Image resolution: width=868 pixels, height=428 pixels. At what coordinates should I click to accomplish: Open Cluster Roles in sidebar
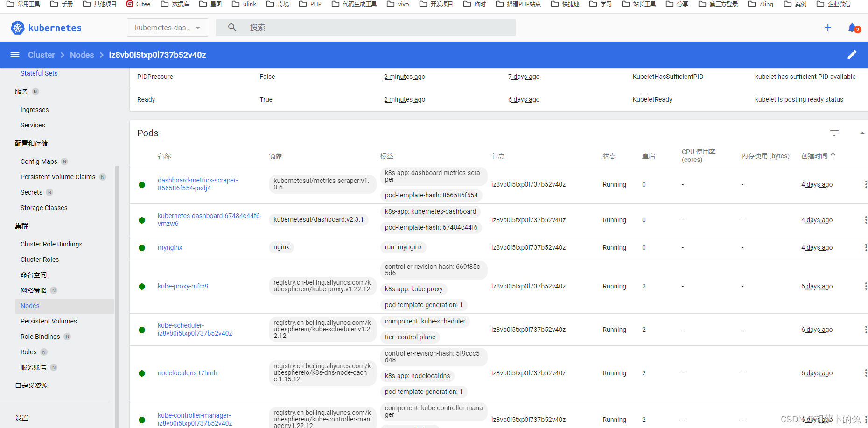pos(40,260)
